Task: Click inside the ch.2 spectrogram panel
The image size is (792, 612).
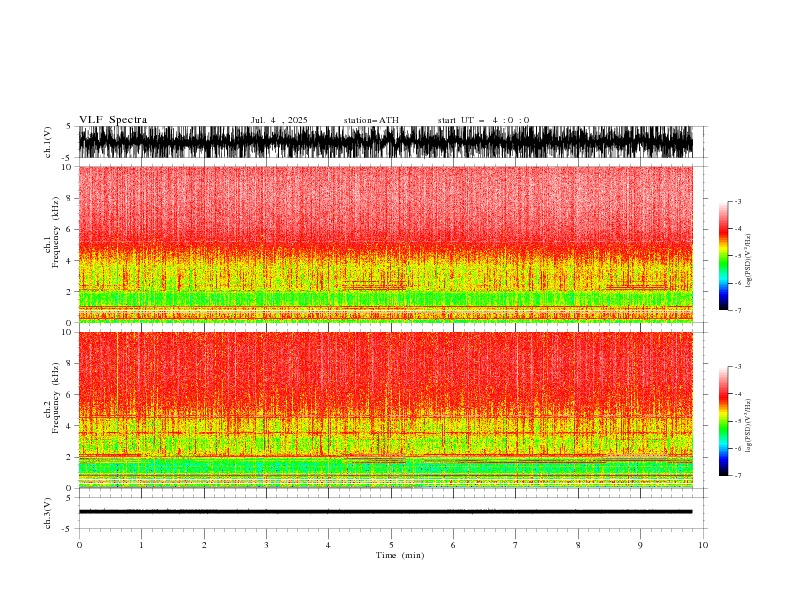Action: [x=386, y=410]
